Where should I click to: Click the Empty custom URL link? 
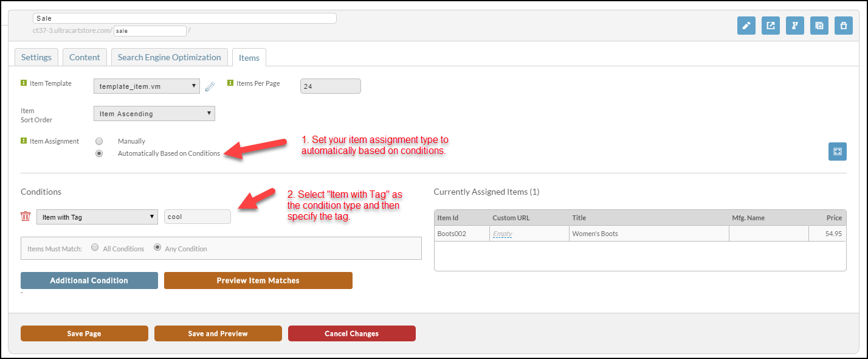point(503,234)
